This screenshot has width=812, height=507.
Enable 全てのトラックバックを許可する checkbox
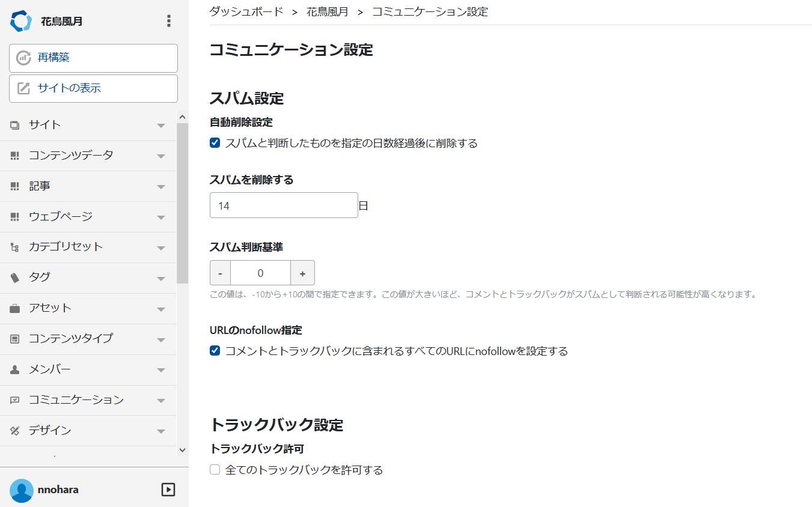pos(215,470)
